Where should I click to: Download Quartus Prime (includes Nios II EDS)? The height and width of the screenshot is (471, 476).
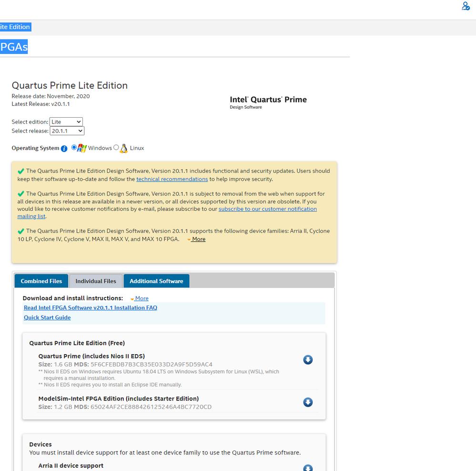click(x=308, y=360)
